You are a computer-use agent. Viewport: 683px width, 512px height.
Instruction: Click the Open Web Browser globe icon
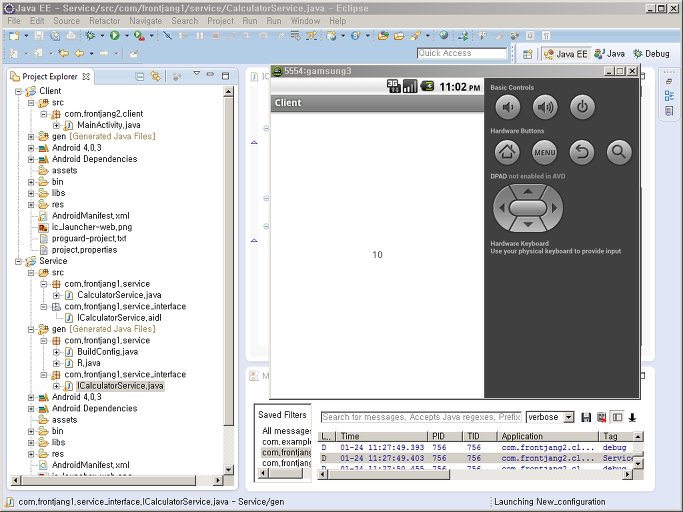(x=443, y=36)
